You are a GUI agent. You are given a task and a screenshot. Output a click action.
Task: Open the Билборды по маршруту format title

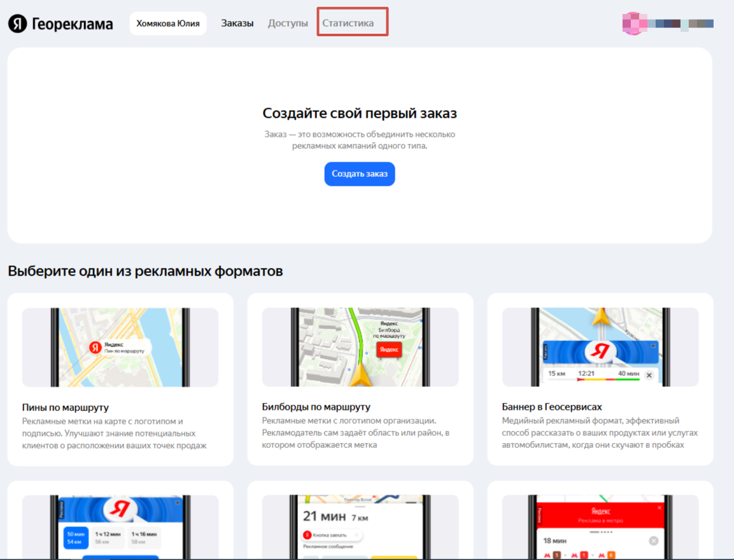point(316,407)
